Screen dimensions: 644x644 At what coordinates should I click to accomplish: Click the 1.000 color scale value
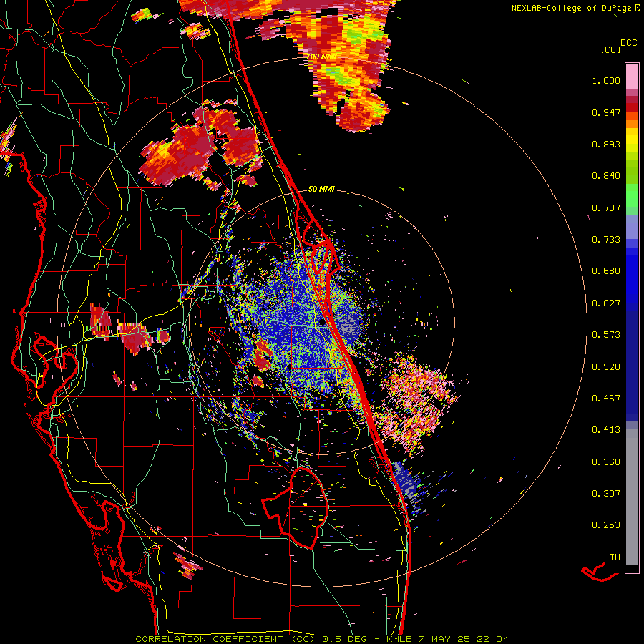point(606,80)
